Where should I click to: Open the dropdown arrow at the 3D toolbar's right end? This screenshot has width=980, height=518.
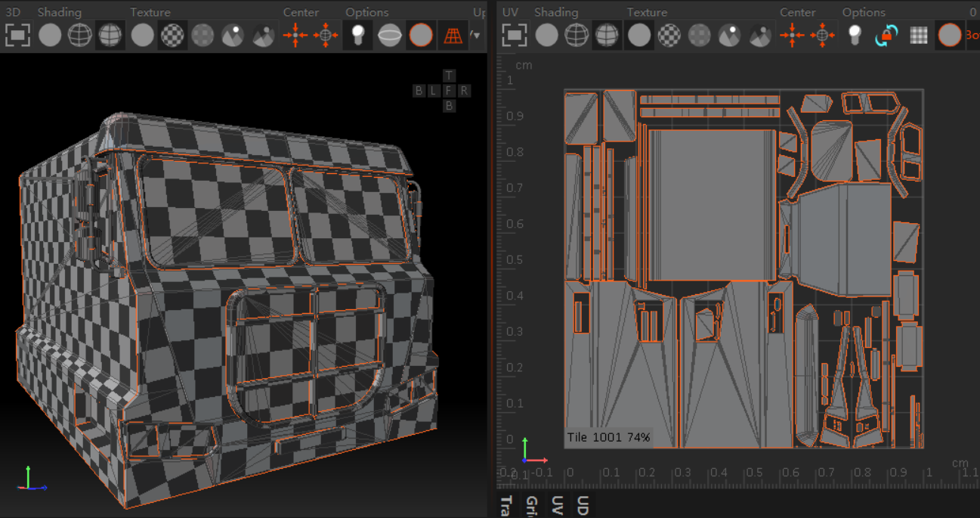475,36
